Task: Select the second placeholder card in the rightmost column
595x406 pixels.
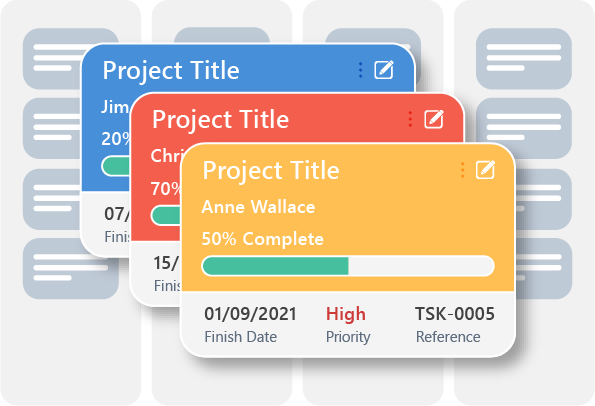Action: 524,128
